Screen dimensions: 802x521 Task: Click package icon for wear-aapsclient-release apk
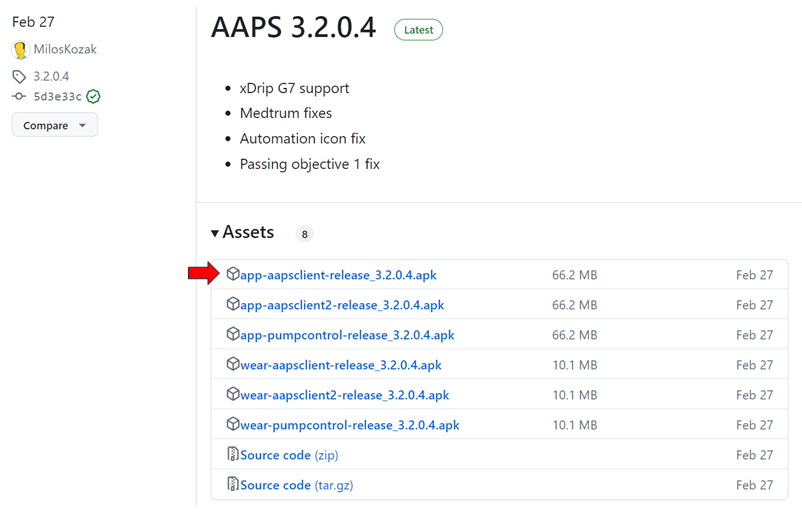(233, 364)
